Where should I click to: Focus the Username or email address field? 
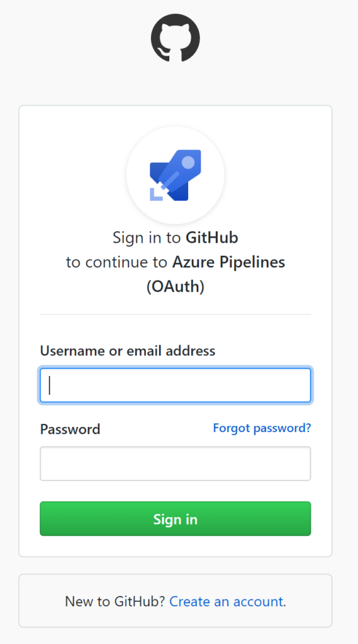176,386
